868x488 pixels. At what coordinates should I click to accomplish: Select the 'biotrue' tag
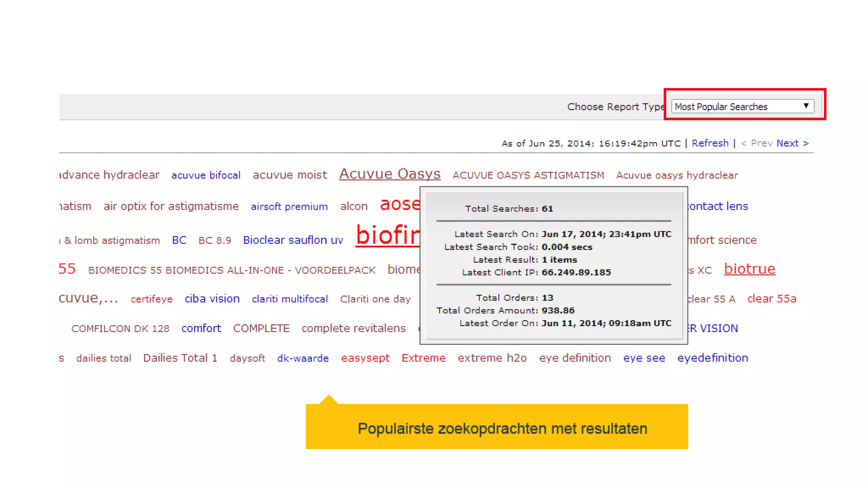coord(749,269)
